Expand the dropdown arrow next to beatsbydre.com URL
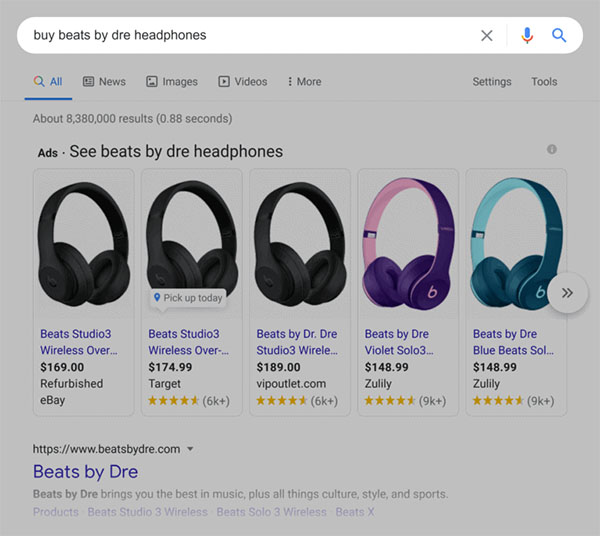This screenshot has height=536, width=600. point(190,449)
